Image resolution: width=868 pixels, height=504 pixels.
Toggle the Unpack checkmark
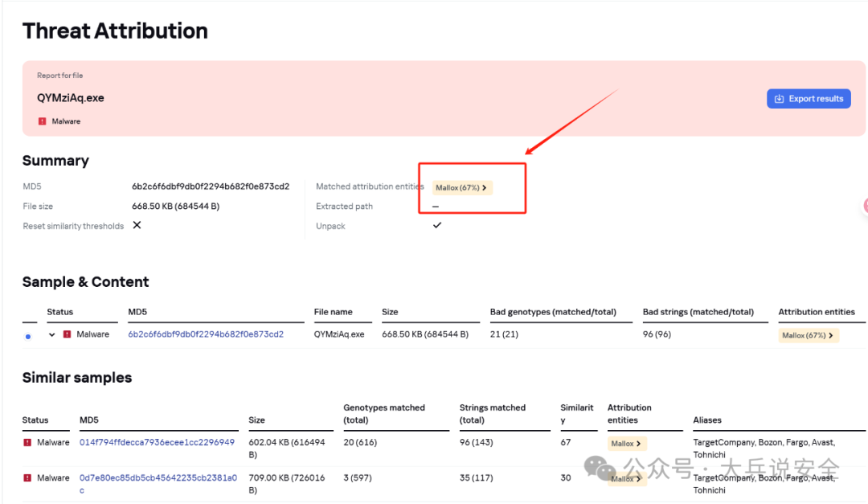[436, 225]
